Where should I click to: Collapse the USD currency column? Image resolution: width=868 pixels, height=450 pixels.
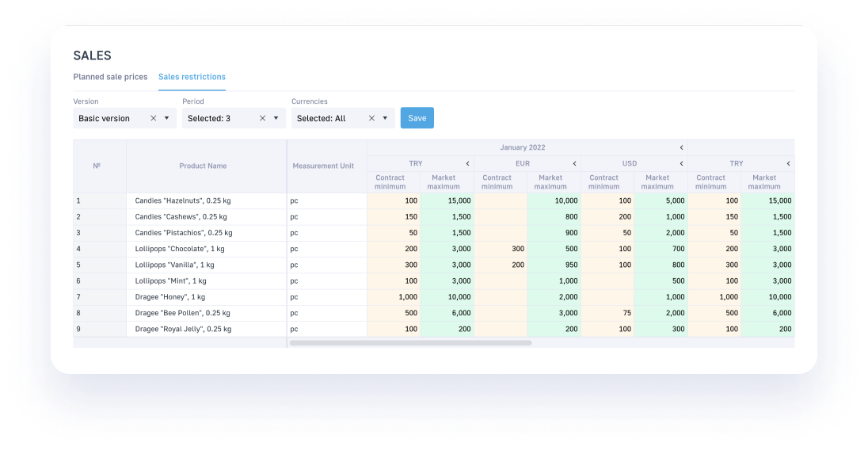tap(681, 163)
